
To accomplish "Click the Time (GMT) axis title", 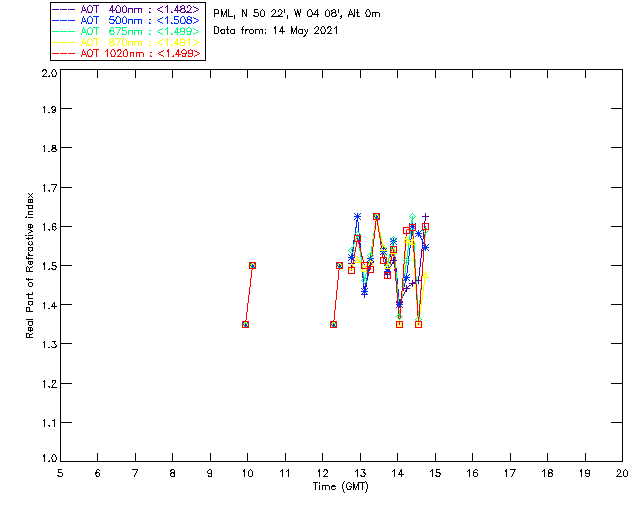I will pyautogui.click(x=341, y=487).
